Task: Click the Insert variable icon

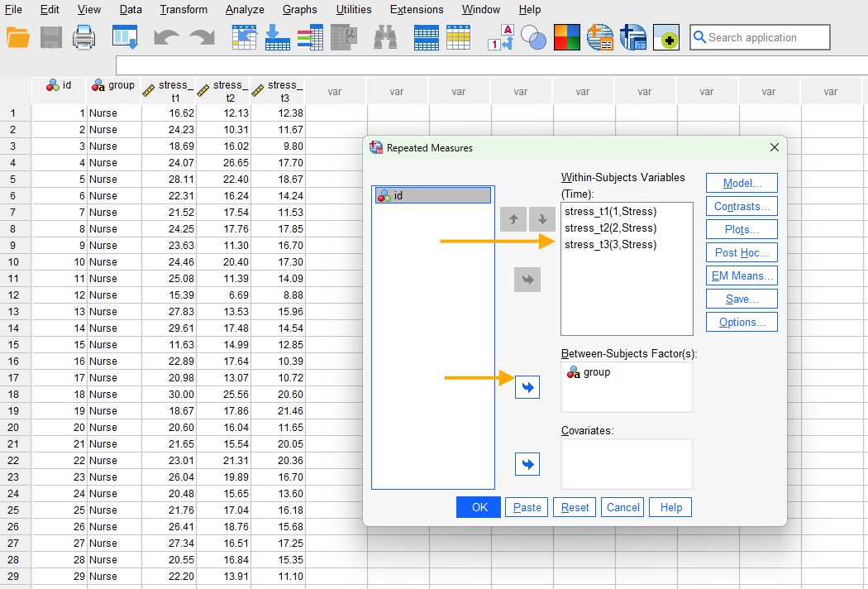Action: pos(458,38)
